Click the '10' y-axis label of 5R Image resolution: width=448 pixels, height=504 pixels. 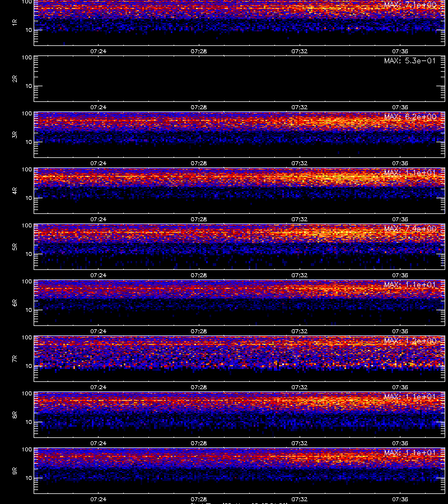pyautogui.click(x=29, y=254)
